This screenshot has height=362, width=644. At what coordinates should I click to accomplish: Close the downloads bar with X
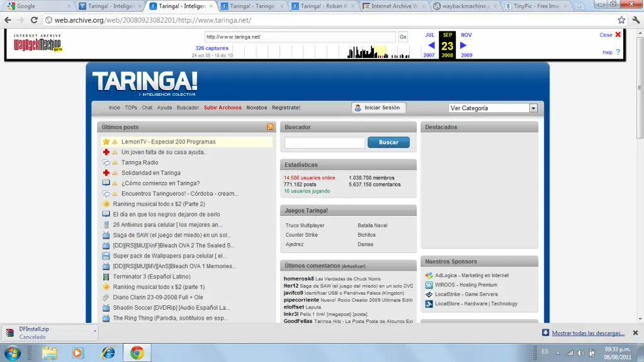tap(635, 333)
